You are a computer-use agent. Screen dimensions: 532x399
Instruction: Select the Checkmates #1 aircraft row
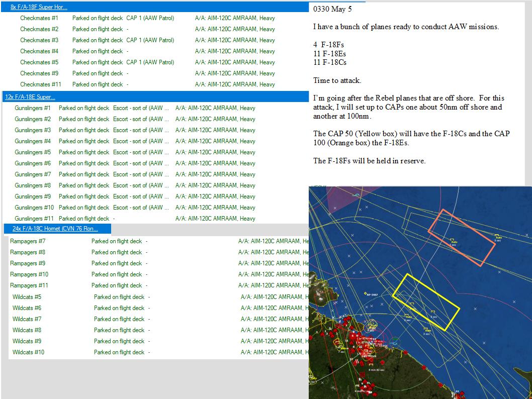pos(147,18)
